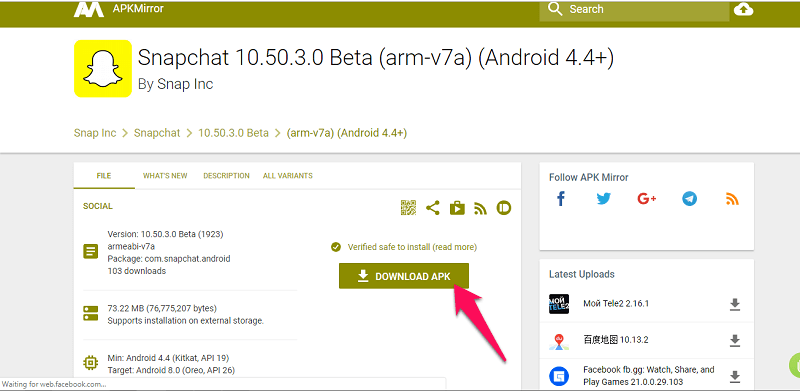This screenshot has height=391, width=800.
Task: Click the Pushbullet circle icon
Action: 504,208
